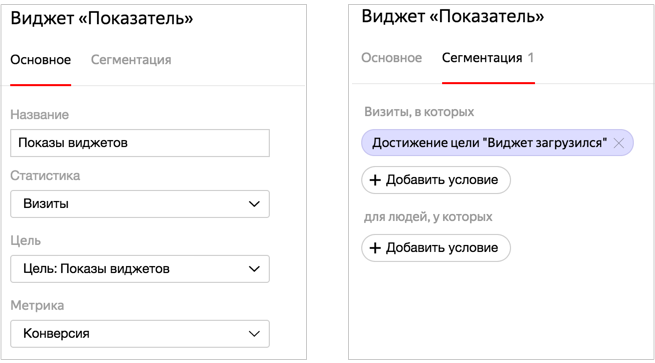The width and height of the screenshot is (655, 363).
Task: Add condition under "для людей, у которых"
Action: 436,248
